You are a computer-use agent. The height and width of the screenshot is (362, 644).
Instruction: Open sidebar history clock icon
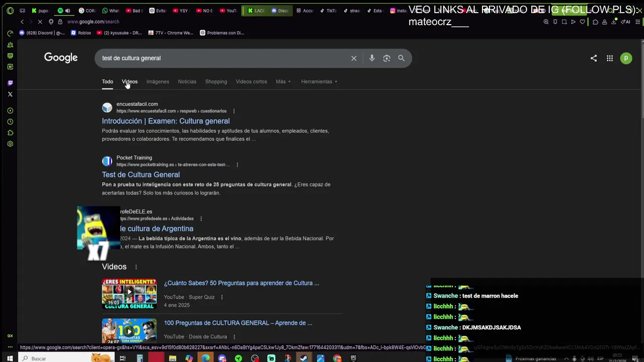(10, 122)
